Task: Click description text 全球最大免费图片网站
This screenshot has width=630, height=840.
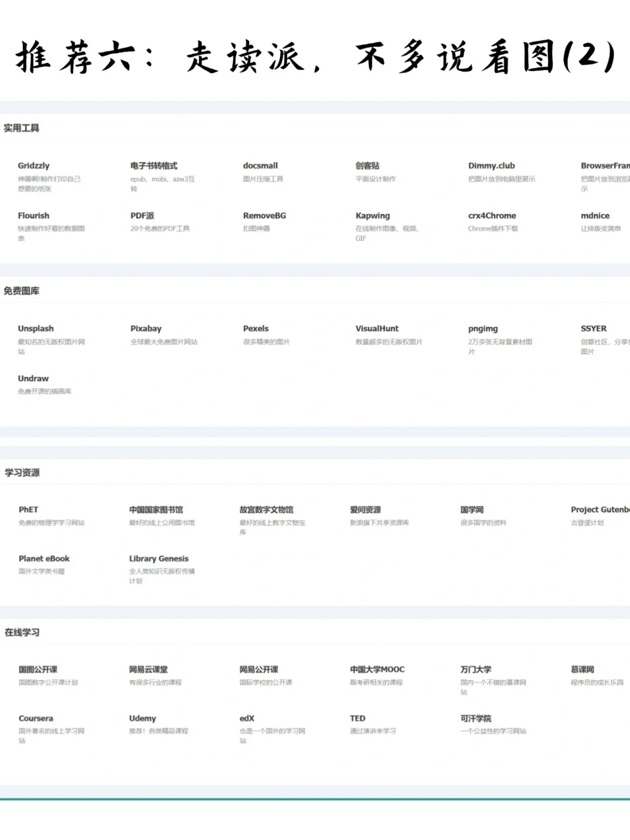Action: 164,342
